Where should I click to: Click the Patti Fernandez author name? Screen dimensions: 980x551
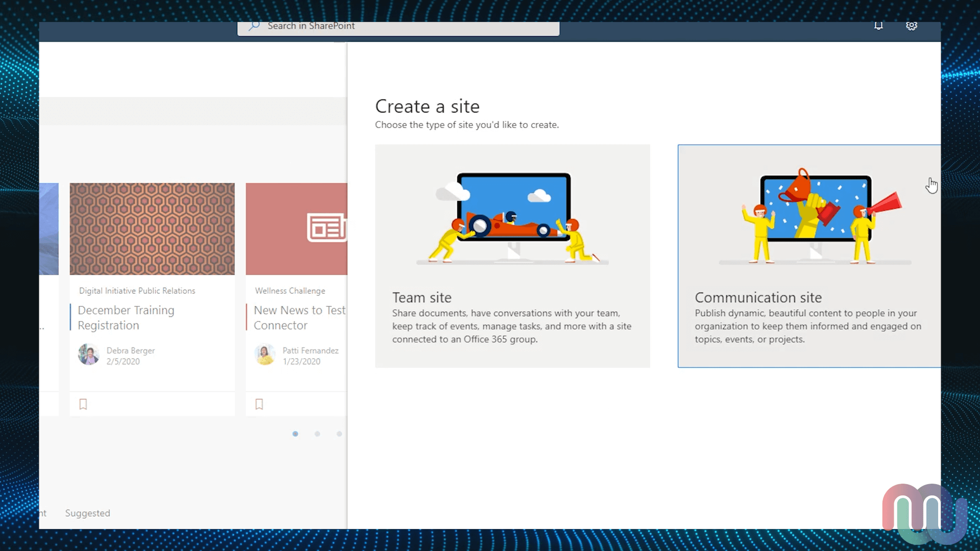point(310,350)
